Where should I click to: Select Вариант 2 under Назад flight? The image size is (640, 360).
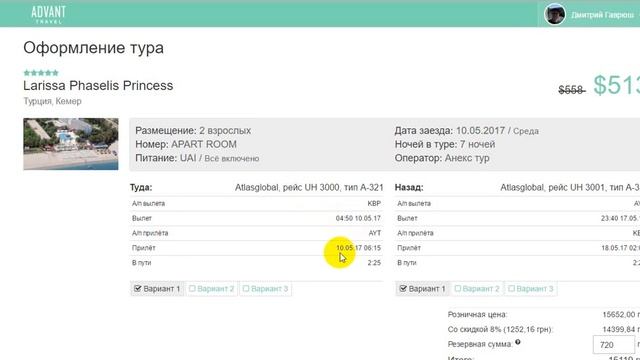(477, 289)
